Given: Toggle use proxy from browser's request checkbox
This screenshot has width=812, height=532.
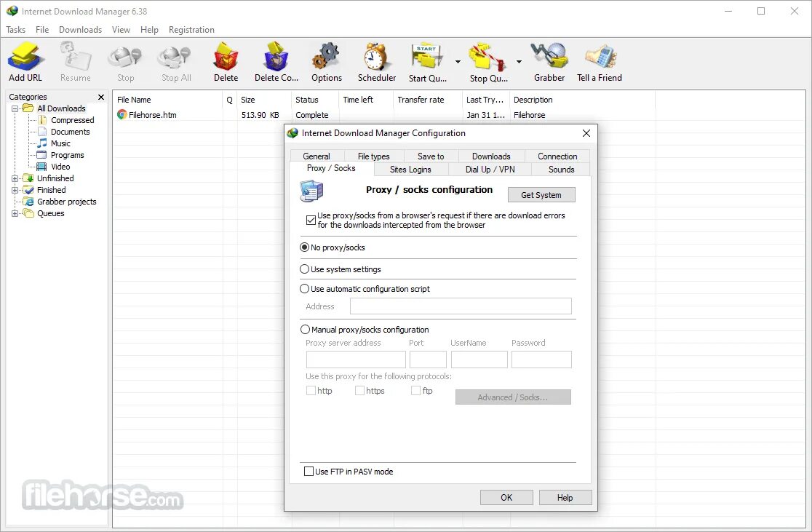Looking at the screenshot, I should click(311, 221).
